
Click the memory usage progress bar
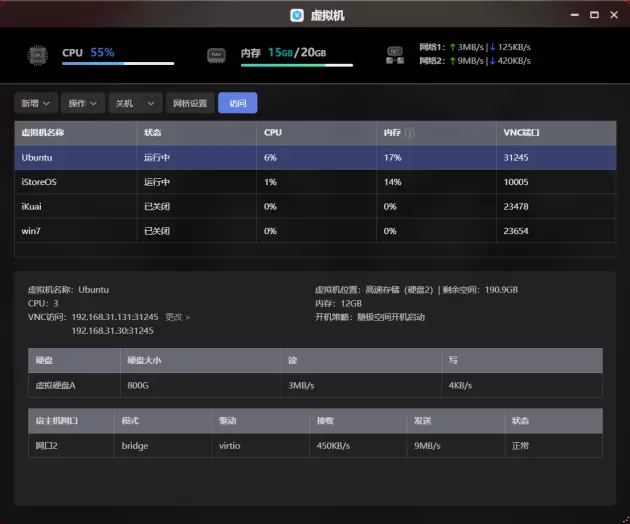click(x=296, y=64)
